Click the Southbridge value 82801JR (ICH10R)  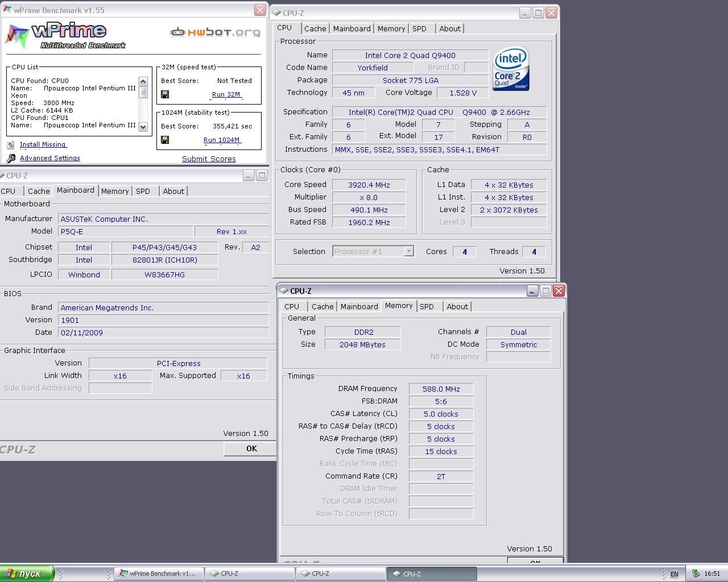point(164,260)
